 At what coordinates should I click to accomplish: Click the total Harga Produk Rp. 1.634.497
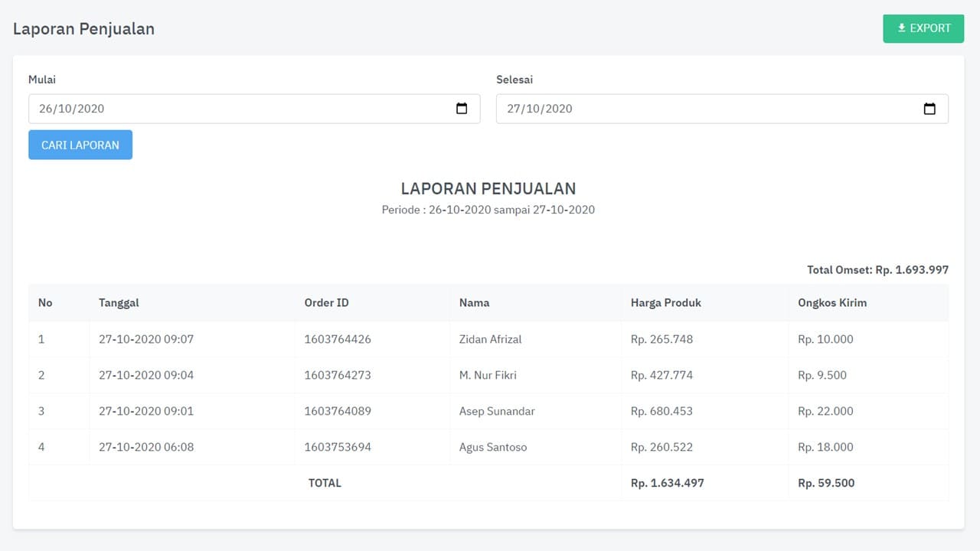(x=667, y=483)
